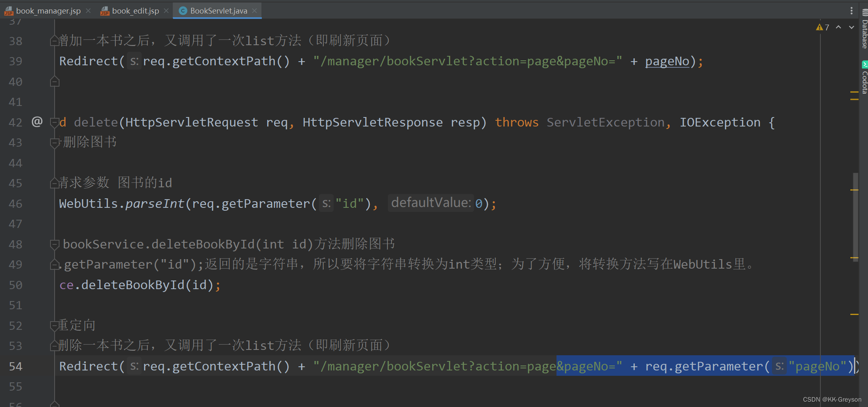Click getContextPath() call on line 39
868x407 pixels.
tap(231, 61)
